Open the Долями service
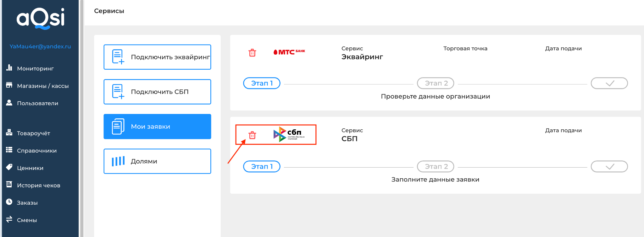The width and height of the screenshot is (644, 237). pos(157,161)
